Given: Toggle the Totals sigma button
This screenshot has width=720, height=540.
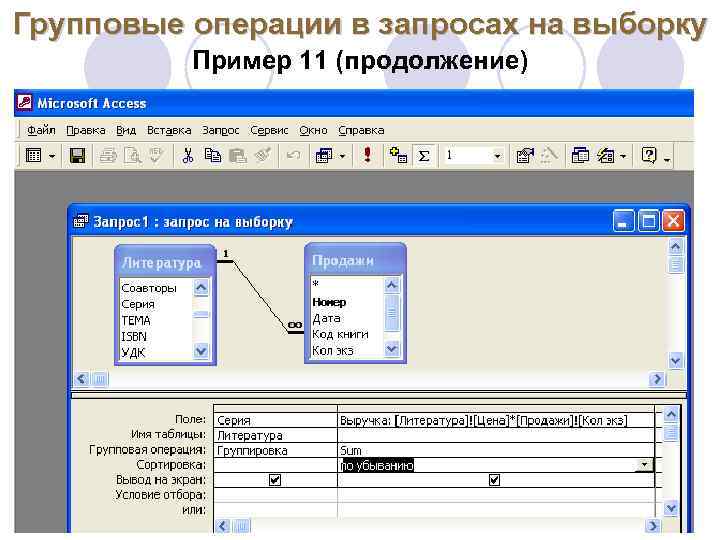Looking at the screenshot, I should [424, 156].
